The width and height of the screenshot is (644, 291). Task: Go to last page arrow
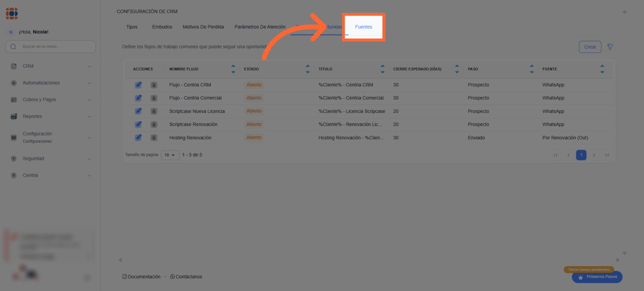pos(606,155)
